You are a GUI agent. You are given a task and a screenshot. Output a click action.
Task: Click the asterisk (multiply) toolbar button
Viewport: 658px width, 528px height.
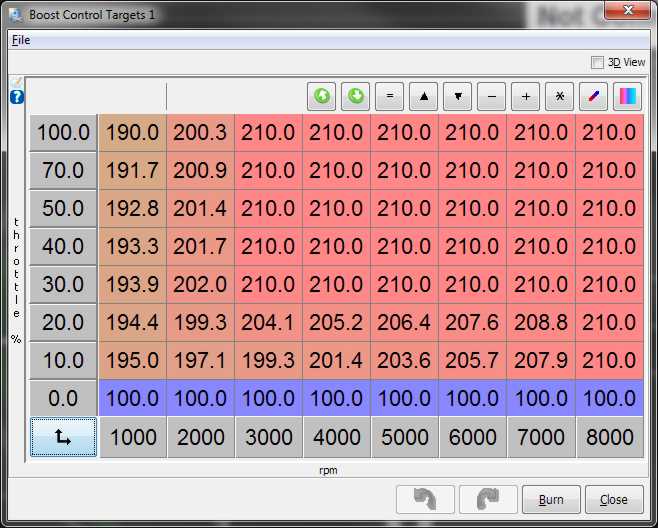(x=559, y=96)
